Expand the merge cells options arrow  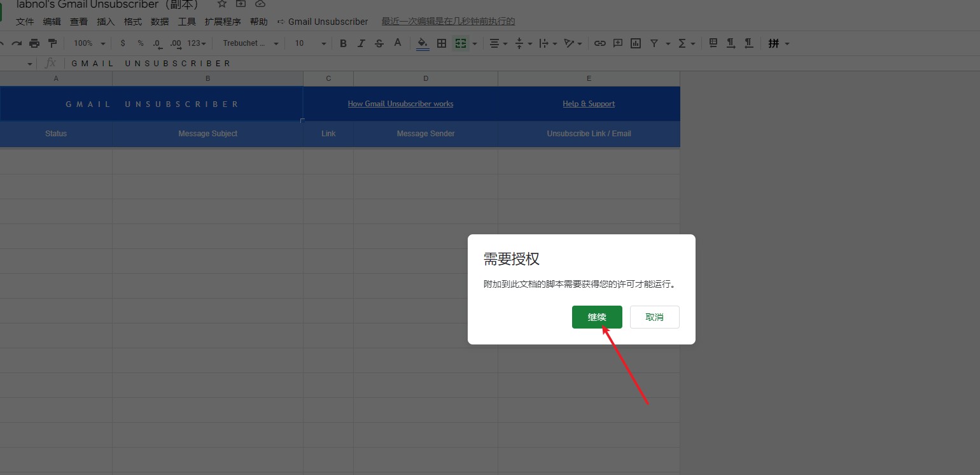pos(475,44)
